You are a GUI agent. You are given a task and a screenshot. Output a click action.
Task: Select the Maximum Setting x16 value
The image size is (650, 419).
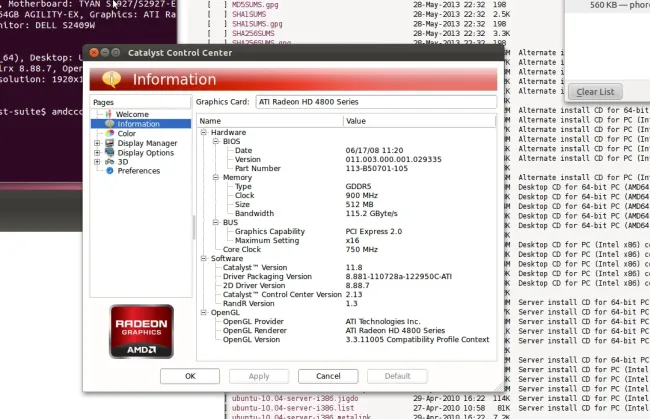click(352, 240)
